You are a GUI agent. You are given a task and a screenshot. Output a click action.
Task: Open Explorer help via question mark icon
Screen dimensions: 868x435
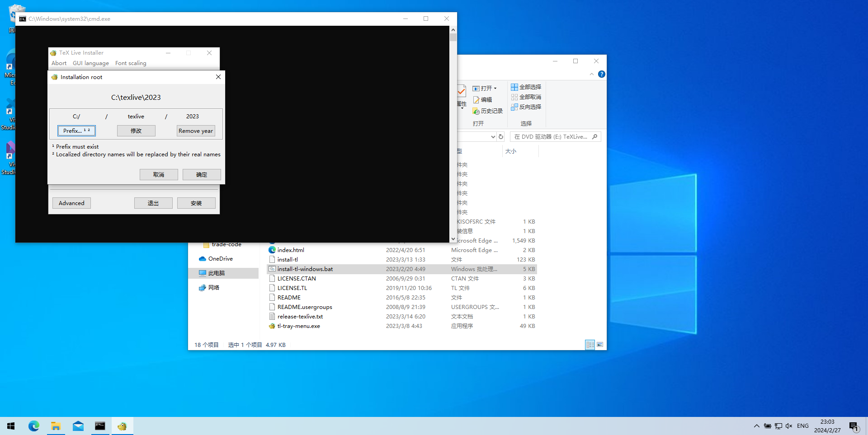point(601,74)
